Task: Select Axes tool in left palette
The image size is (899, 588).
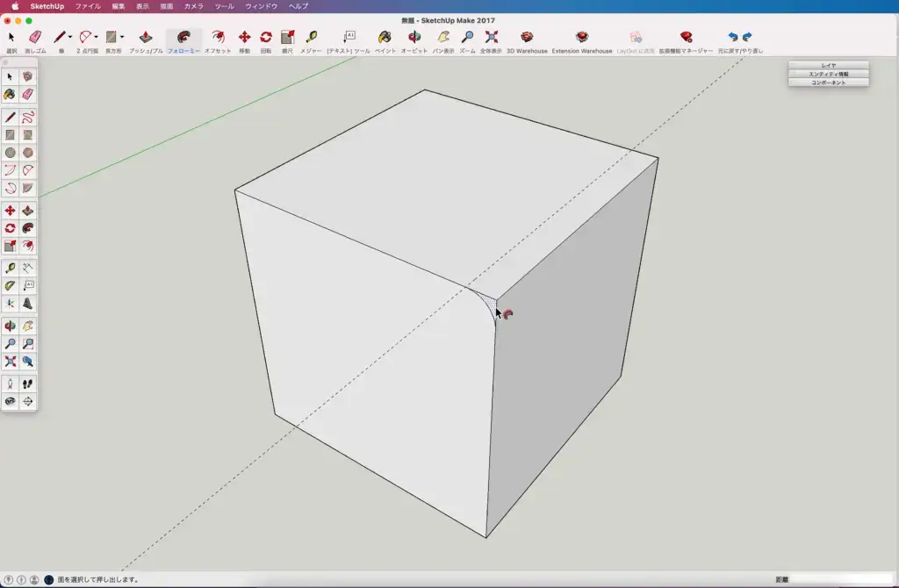Action: 10,304
